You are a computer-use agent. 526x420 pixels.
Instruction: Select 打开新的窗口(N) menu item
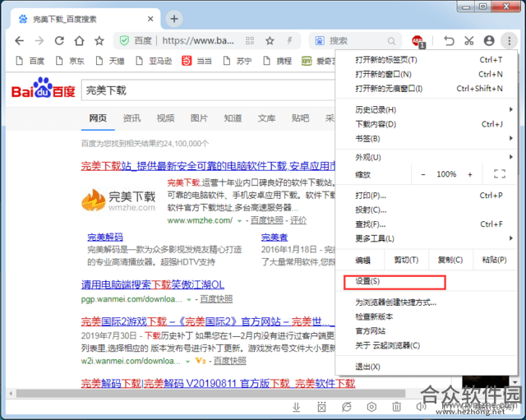tap(427, 74)
